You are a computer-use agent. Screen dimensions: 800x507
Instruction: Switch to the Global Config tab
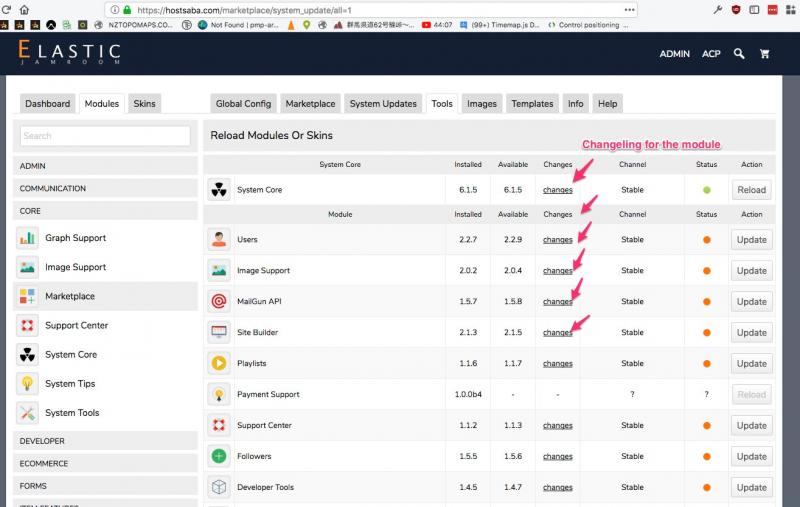coord(243,103)
